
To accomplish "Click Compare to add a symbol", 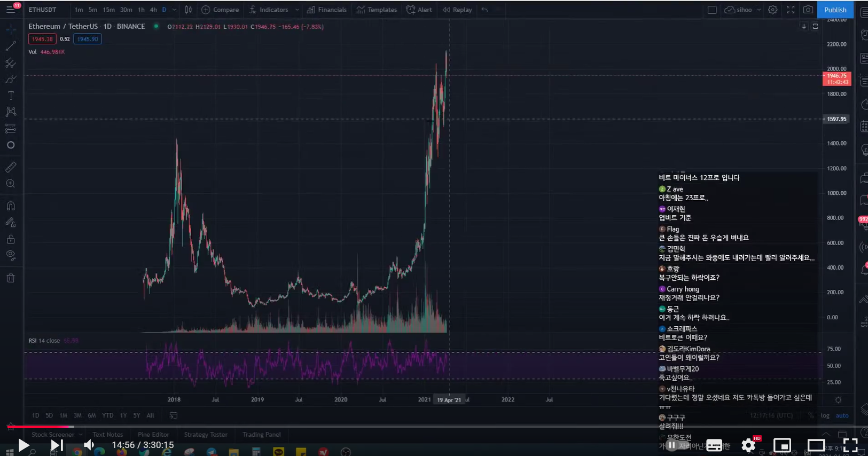I will pyautogui.click(x=220, y=10).
